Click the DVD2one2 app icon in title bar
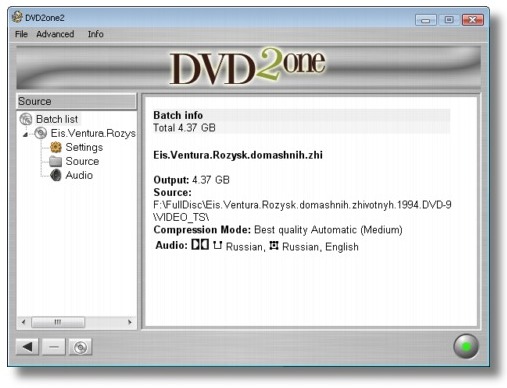507x388 pixels. click(x=17, y=17)
